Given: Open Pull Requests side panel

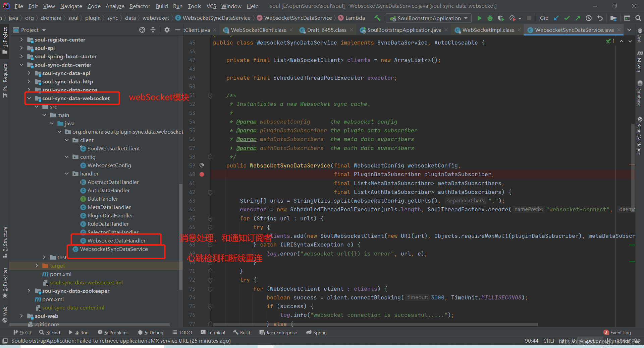Looking at the screenshot, I should click(5, 80).
